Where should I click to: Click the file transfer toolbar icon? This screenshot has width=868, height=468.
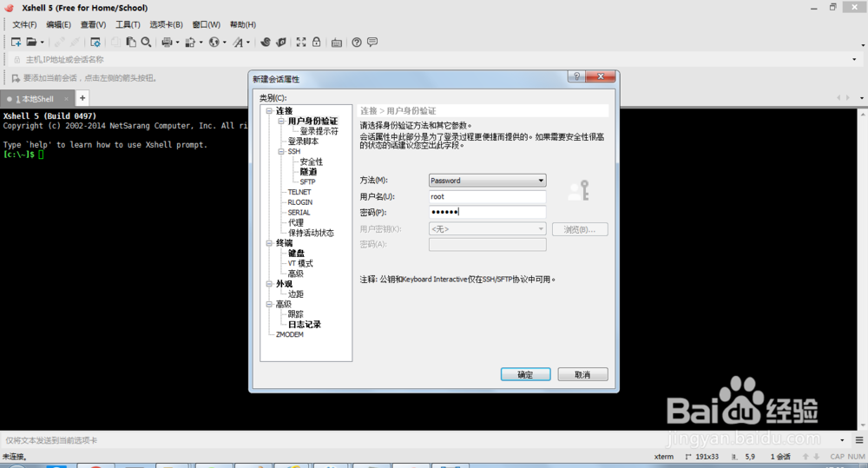pyautogui.click(x=190, y=42)
